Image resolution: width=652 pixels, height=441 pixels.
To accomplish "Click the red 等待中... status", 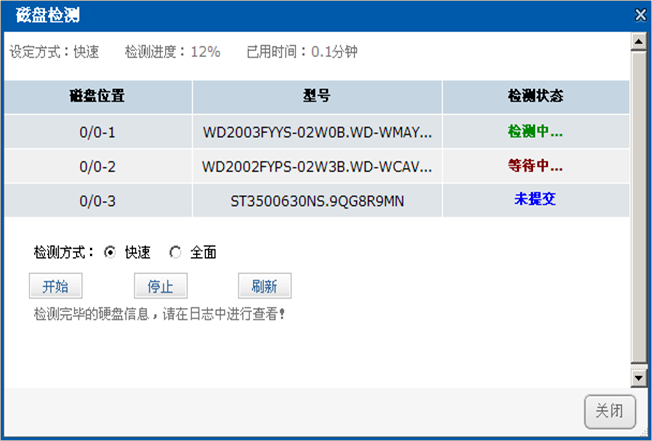I will point(535,166).
